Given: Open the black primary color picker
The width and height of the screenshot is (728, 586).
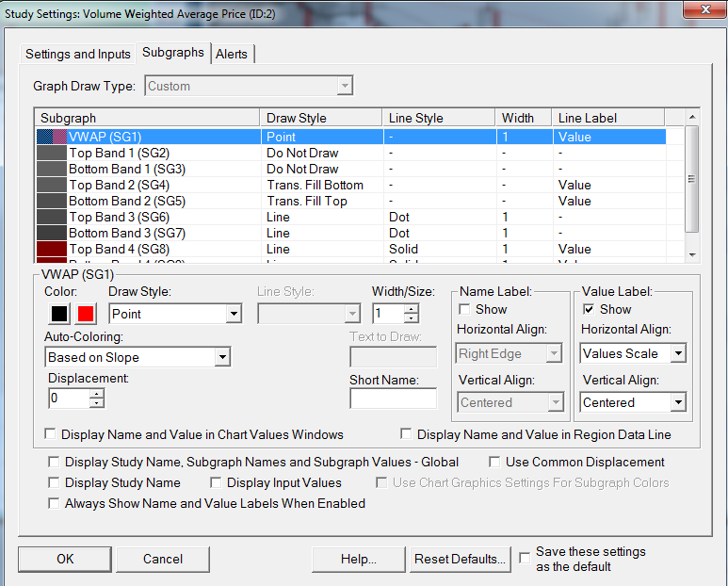Looking at the screenshot, I should pyautogui.click(x=59, y=314).
